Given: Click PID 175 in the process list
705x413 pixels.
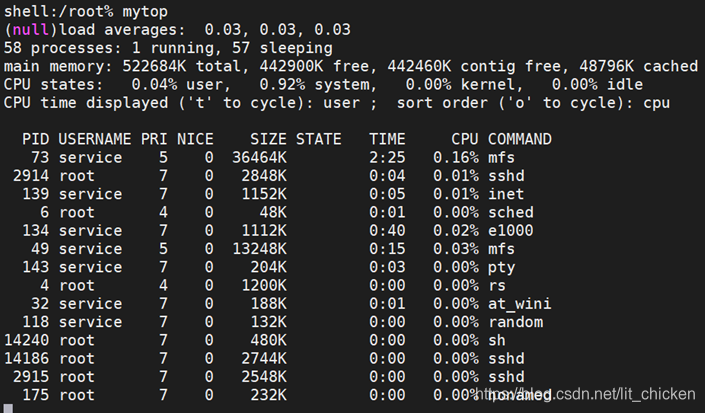Looking at the screenshot, I should pyautogui.click(x=36, y=395).
